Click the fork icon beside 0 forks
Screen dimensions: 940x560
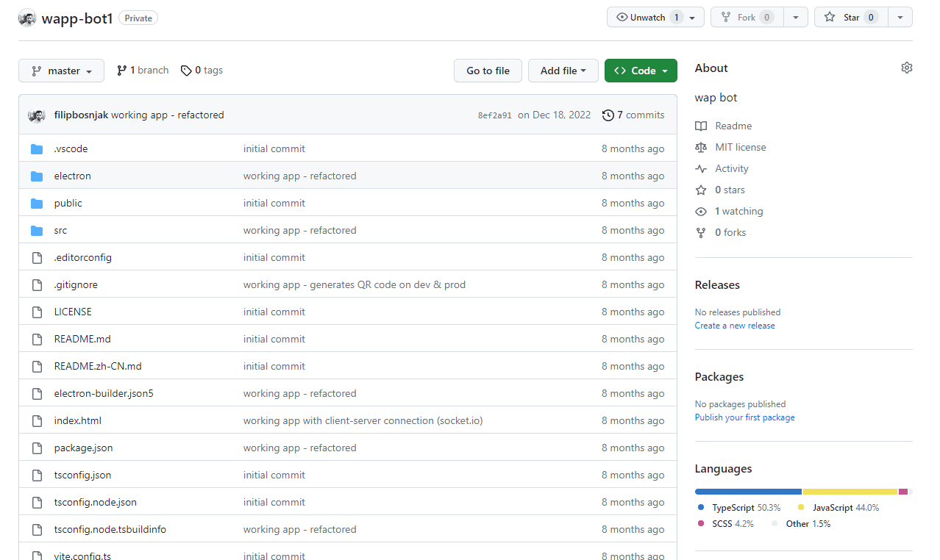click(x=701, y=232)
